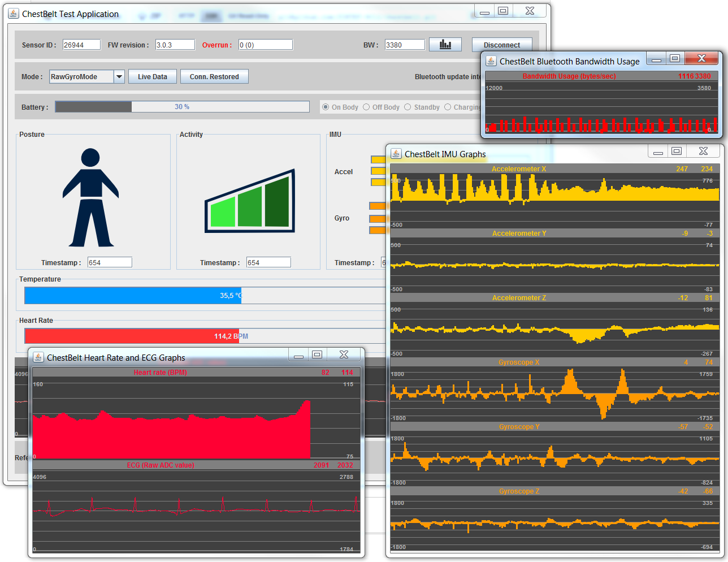728x562 pixels.
Task: Click the Conn. Restored button
Action: (214, 76)
